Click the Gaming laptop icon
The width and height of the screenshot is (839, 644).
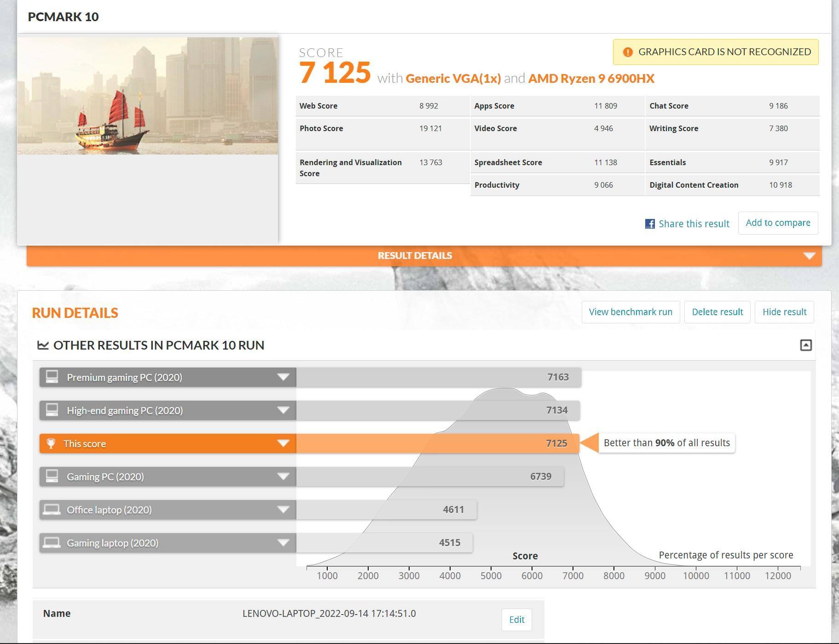52,543
